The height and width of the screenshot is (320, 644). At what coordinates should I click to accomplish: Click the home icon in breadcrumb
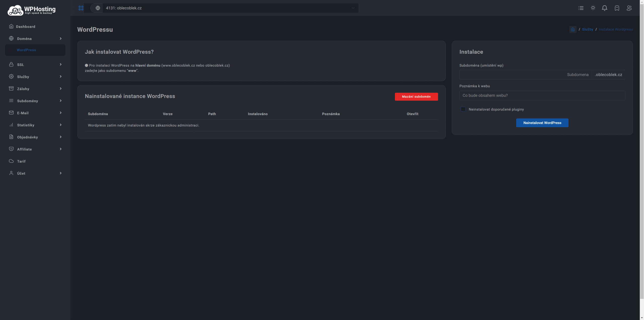click(573, 29)
